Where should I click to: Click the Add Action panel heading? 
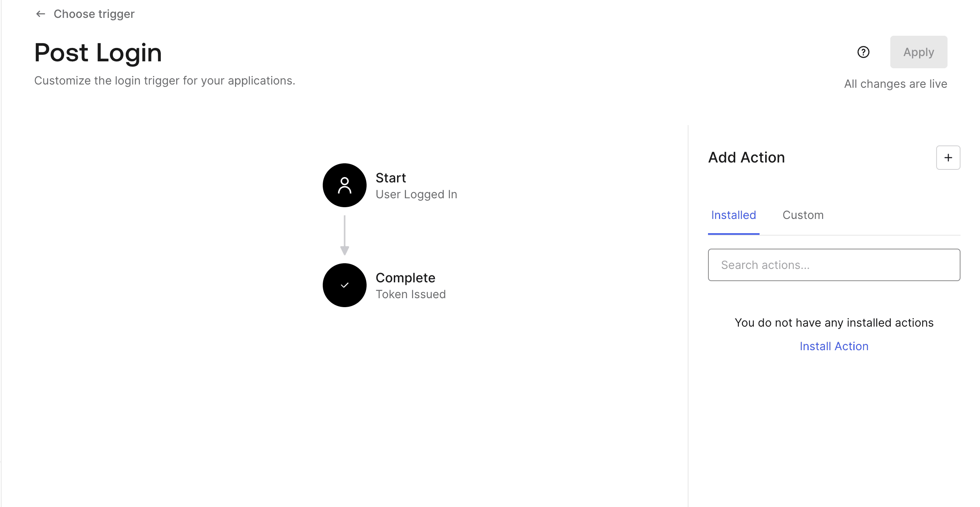pos(746,158)
